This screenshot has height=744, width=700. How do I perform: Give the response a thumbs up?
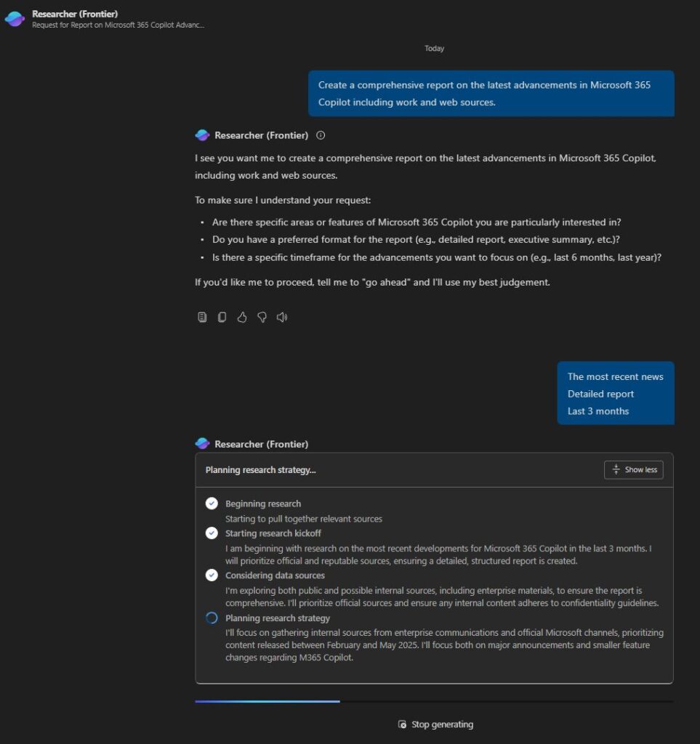click(x=242, y=317)
